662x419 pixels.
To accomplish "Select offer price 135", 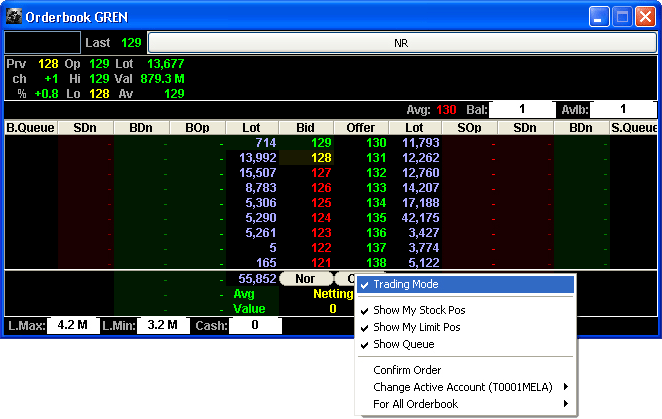I will (376, 218).
